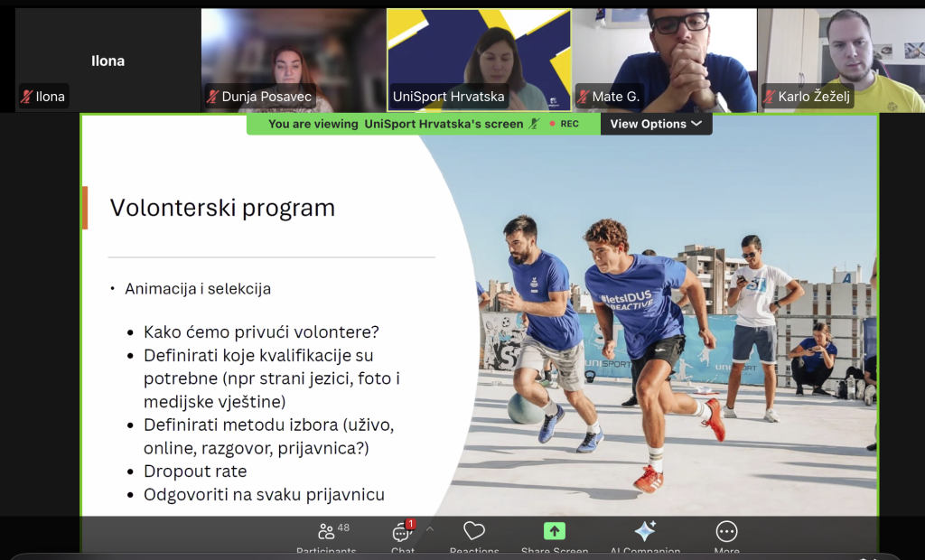Open the More options menu
Viewport: 925px width, 560px height.
click(726, 532)
